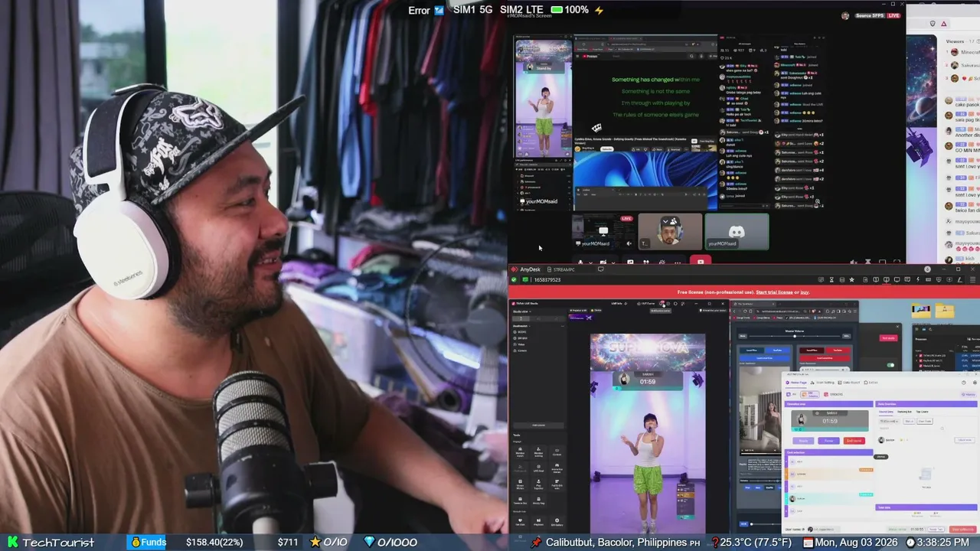Screen dimensions: 980x551
Task: Click the Discord share screen icon
Action: pyautogui.click(x=630, y=262)
